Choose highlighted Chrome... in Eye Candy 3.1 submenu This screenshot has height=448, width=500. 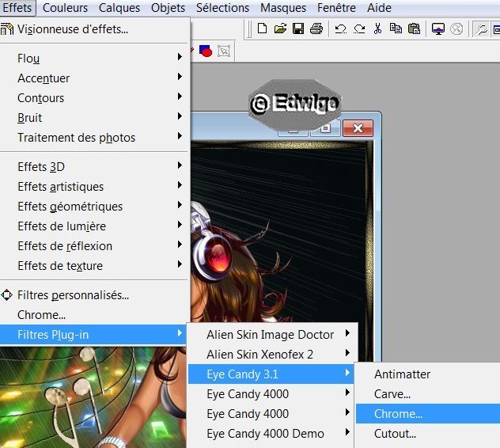428,414
